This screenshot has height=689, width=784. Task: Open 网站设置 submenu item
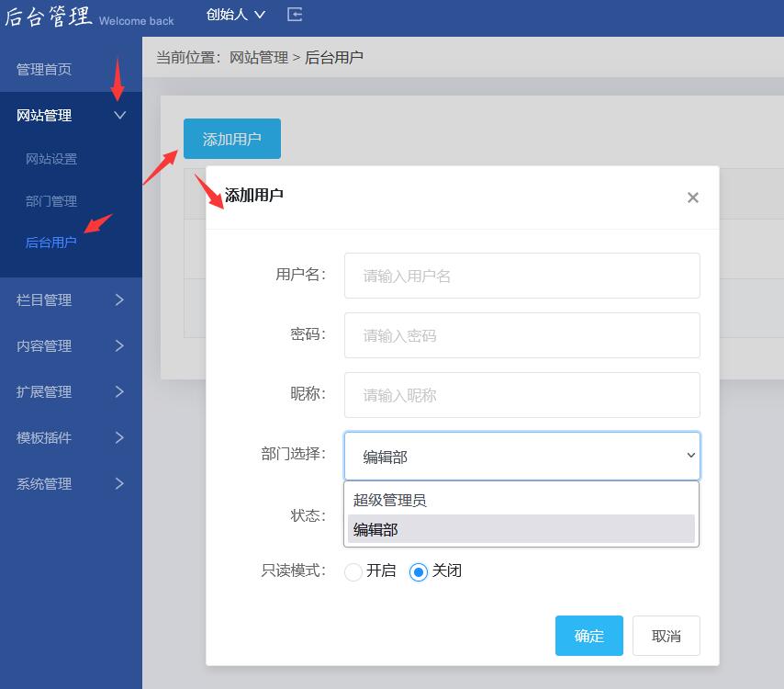(51, 159)
